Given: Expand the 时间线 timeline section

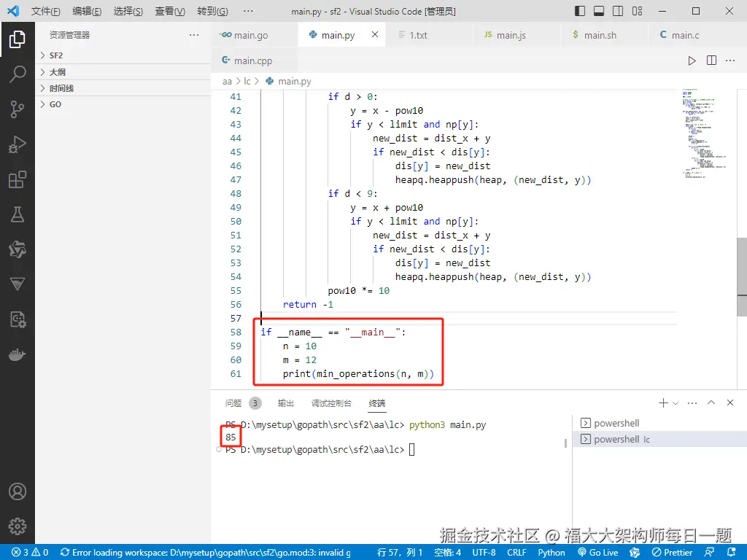Looking at the screenshot, I should (x=123, y=88).
